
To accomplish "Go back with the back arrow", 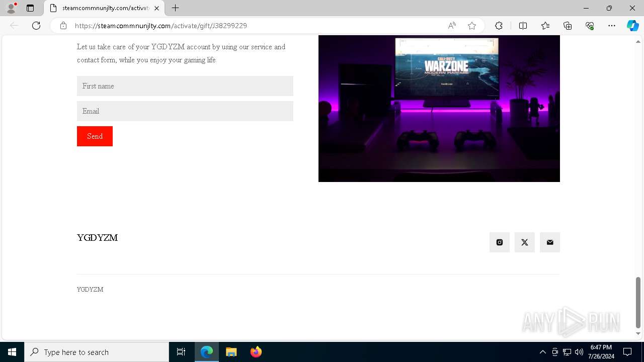I will (14, 26).
